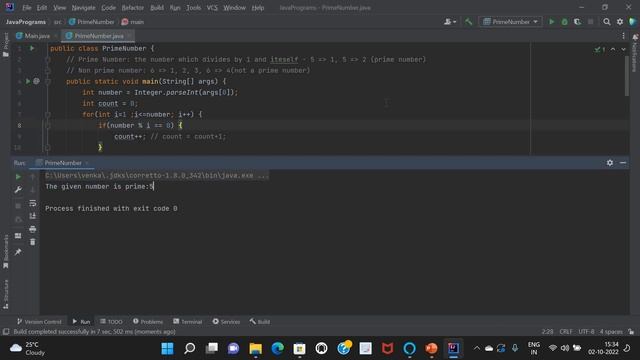Run main method via gutter arrow

coord(28,81)
